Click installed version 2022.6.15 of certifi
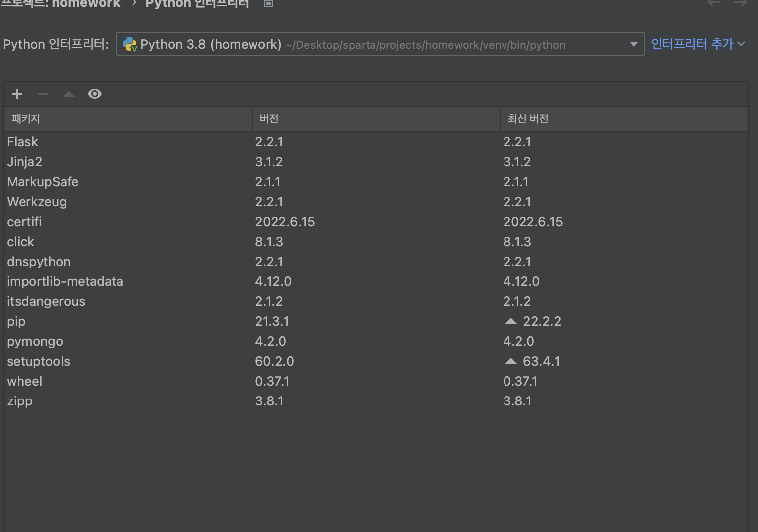This screenshot has height=532, width=758. (285, 222)
